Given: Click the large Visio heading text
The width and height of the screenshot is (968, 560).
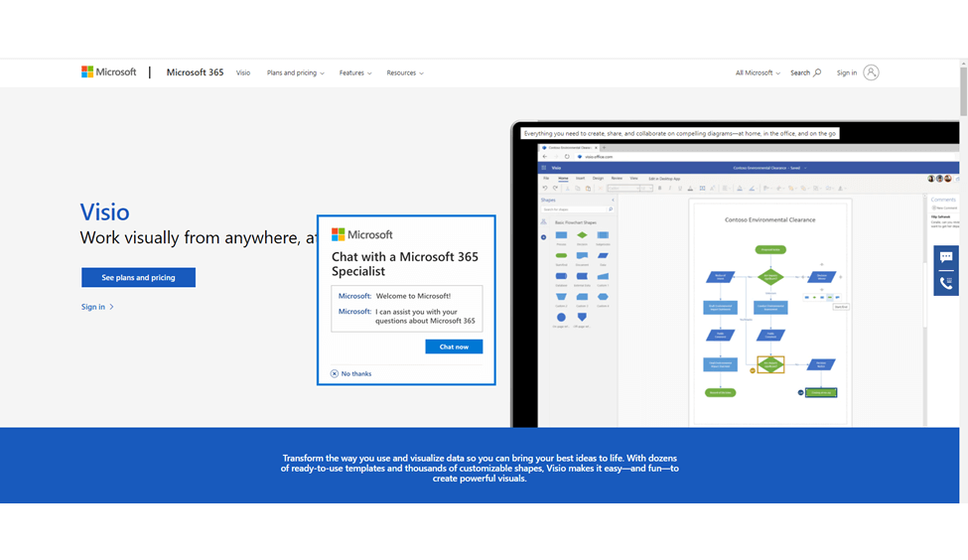Looking at the screenshot, I should 105,211.
